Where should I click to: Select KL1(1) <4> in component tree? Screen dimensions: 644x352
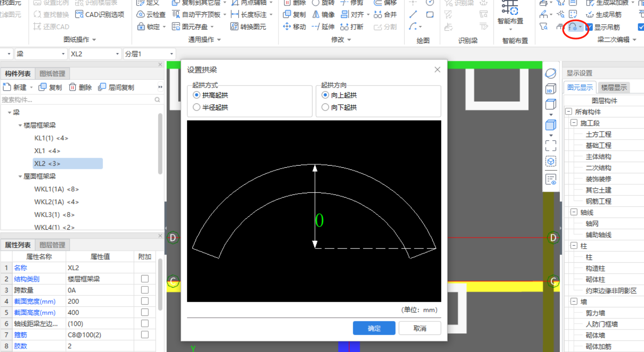point(51,138)
